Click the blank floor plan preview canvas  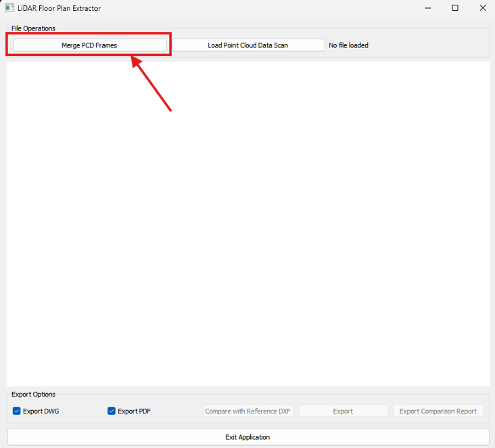pyautogui.click(x=248, y=224)
